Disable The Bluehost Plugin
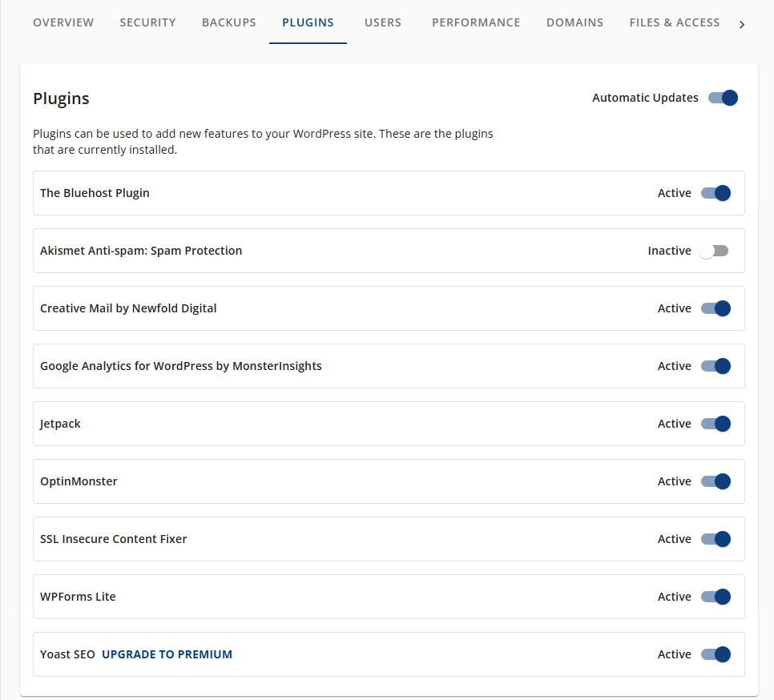The width and height of the screenshot is (774, 700). [x=716, y=193]
